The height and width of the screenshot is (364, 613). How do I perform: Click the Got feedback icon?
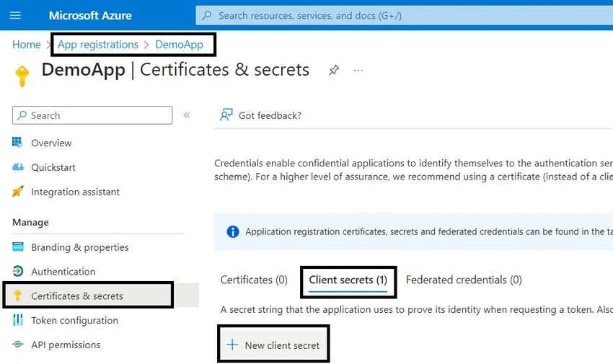tap(226, 115)
